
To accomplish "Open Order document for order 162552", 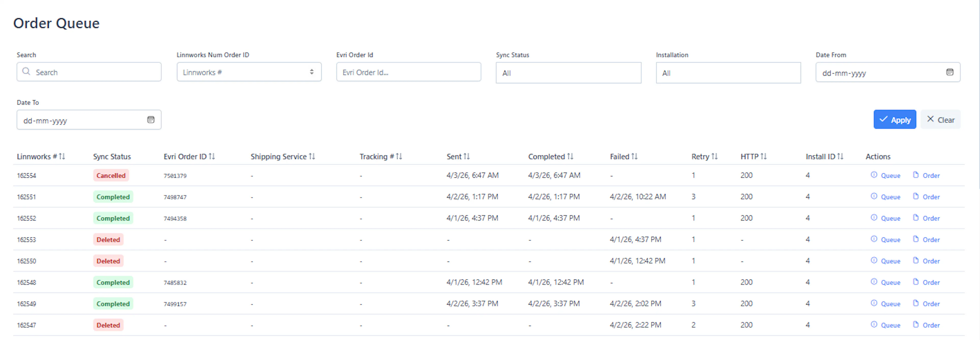I will tap(926, 218).
